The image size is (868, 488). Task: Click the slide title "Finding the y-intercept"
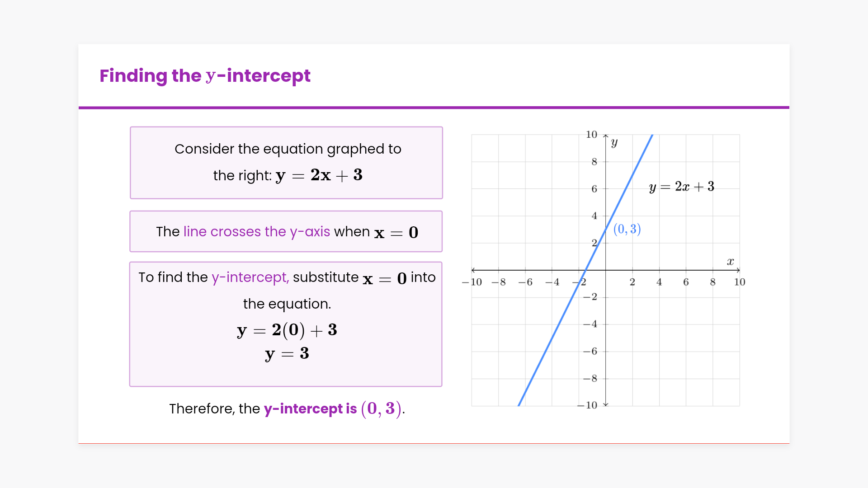(x=205, y=76)
